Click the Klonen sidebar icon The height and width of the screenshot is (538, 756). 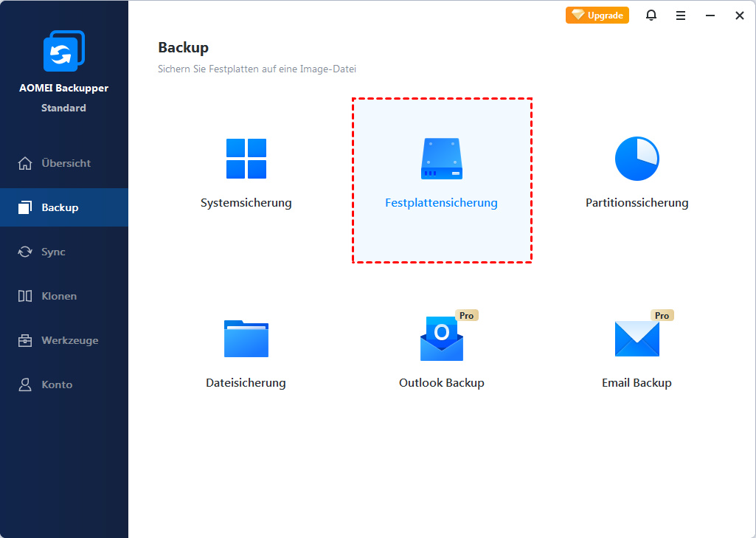25,296
